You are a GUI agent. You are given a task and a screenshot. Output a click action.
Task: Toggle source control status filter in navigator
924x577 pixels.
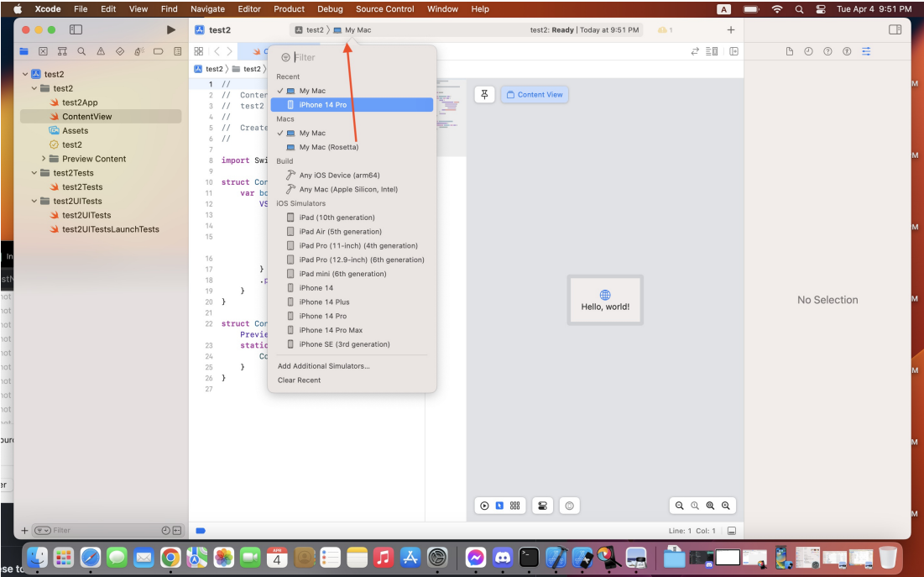coord(177,531)
